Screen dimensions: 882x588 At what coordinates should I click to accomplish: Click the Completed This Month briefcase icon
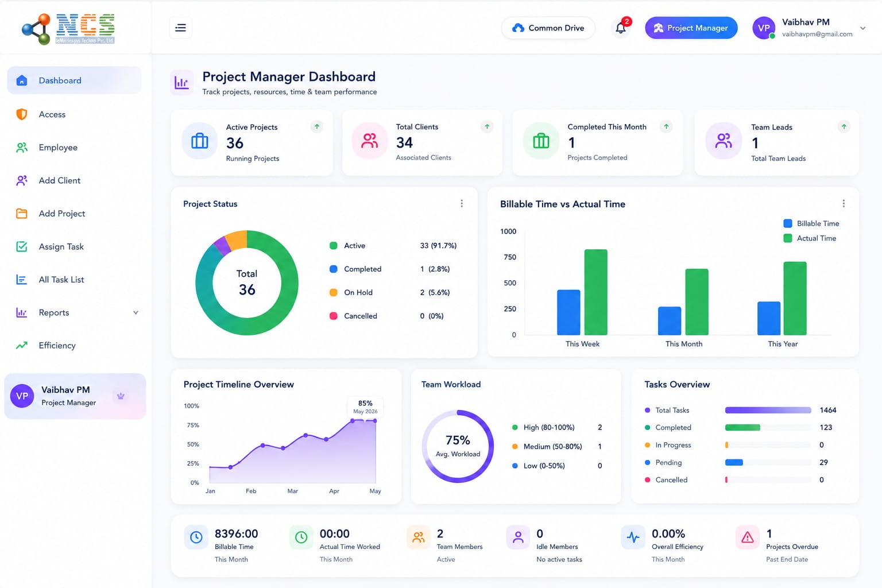541,141
